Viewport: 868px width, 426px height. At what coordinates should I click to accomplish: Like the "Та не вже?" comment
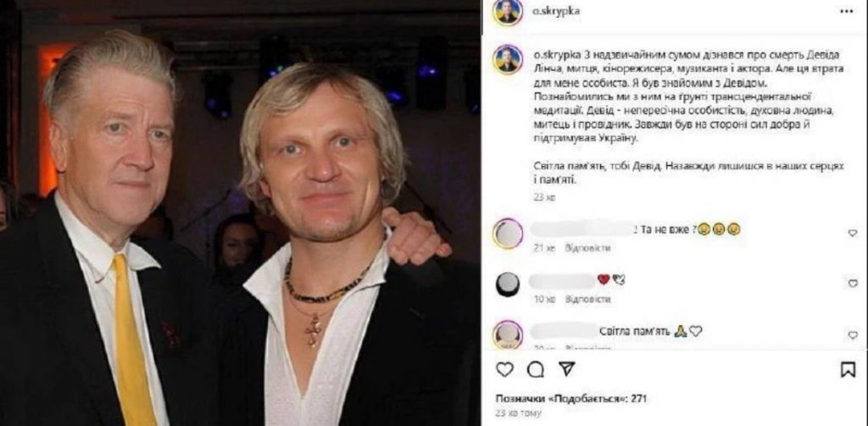coord(853,234)
